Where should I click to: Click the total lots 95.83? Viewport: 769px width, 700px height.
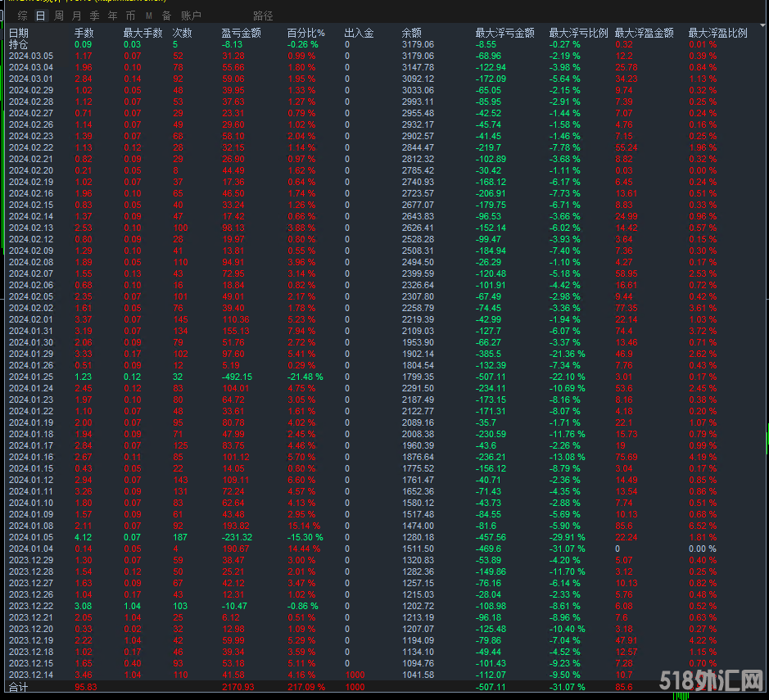[x=86, y=687]
